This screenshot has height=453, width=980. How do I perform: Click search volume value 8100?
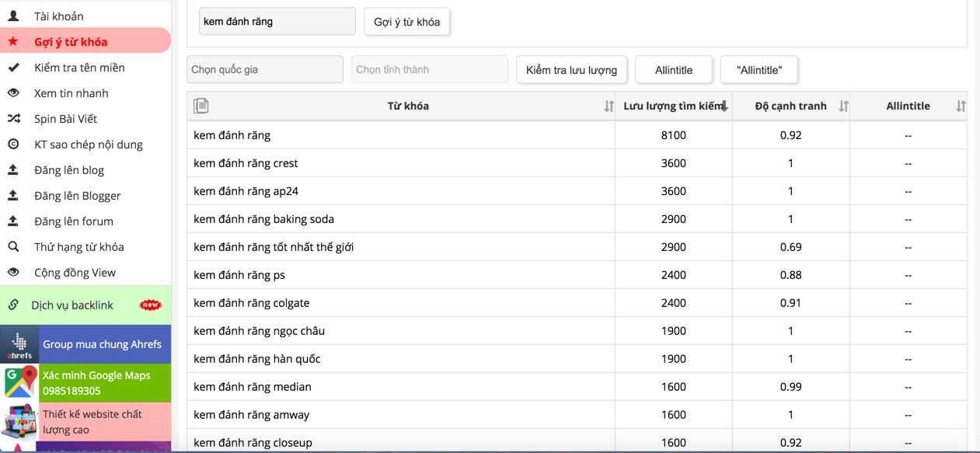tap(673, 135)
